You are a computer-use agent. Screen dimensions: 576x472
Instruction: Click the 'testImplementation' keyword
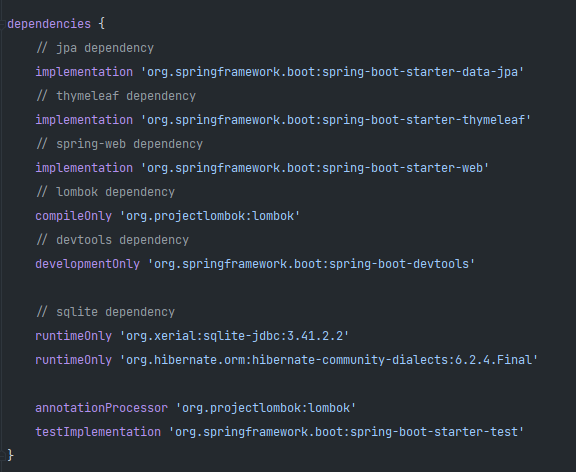98,432
